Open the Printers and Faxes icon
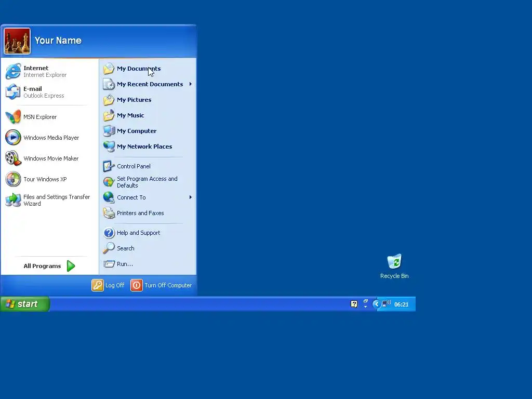Screen dimensions: 532x399 point(109,213)
